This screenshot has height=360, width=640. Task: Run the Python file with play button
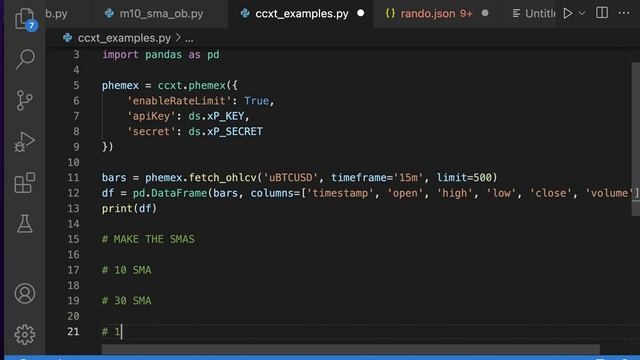click(567, 13)
